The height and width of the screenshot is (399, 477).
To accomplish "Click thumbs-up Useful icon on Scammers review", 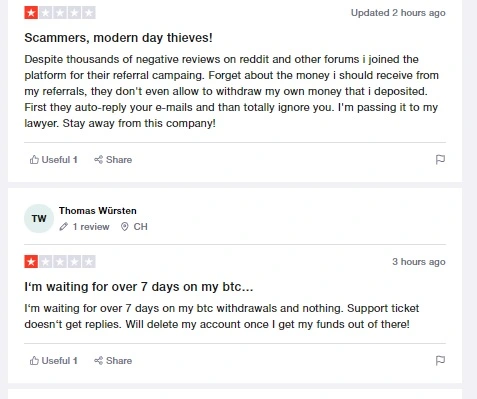I will (x=34, y=160).
